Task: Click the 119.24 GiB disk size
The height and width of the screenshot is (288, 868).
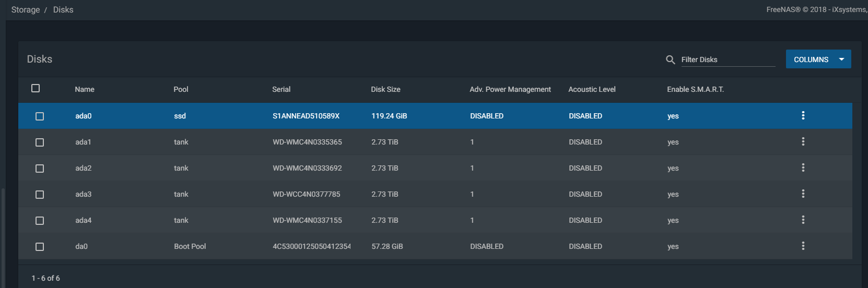Action: pos(389,116)
